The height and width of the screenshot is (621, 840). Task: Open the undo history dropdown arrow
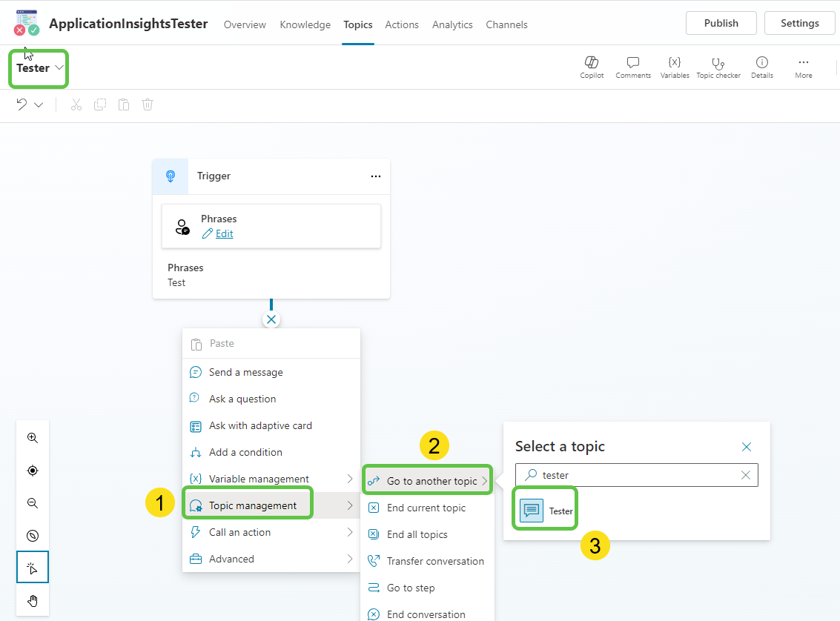pyautogui.click(x=37, y=104)
